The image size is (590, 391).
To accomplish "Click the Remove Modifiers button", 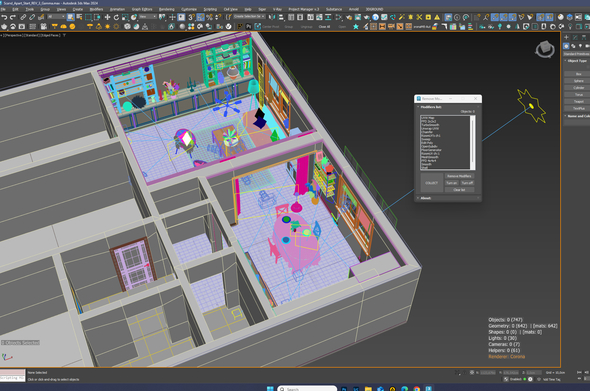I will point(459,176).
